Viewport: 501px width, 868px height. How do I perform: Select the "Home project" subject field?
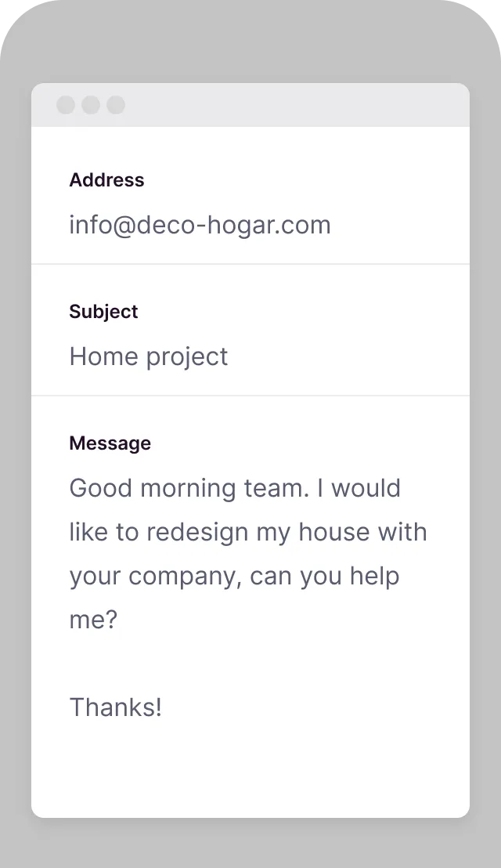149,357
